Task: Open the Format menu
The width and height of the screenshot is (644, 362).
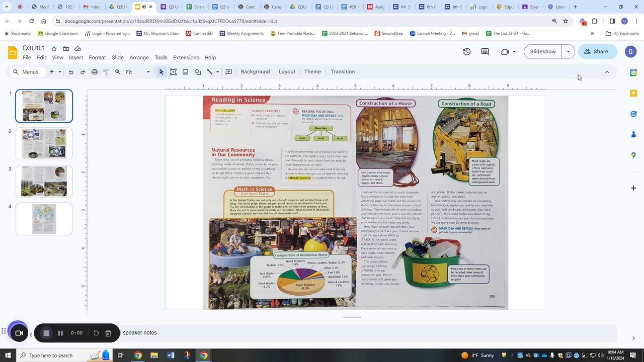Action: 98,57
